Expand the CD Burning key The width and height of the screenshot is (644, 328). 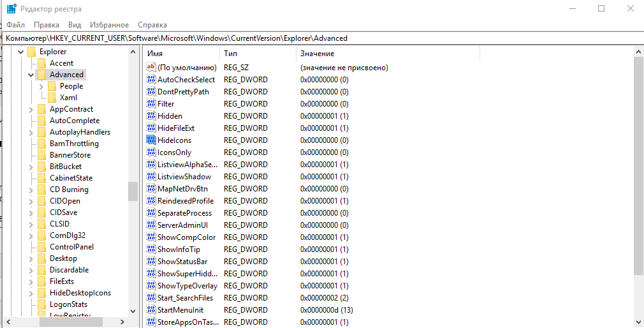pos(31,190)
